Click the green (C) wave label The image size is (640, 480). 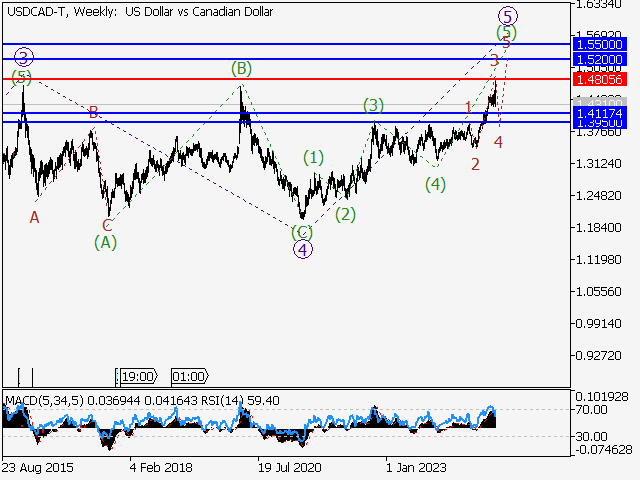[302, 232]
